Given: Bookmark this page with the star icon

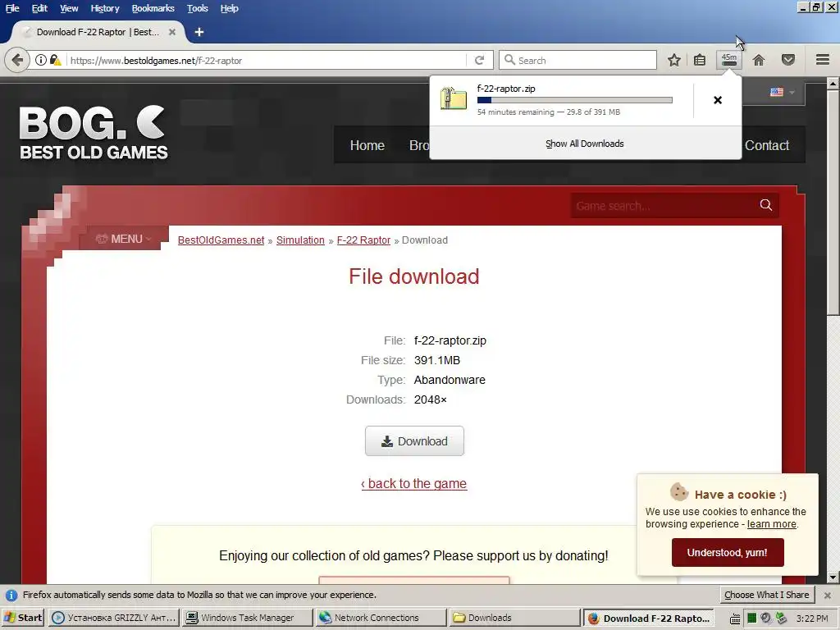Looking at the screenshot, I should [674, 60].
